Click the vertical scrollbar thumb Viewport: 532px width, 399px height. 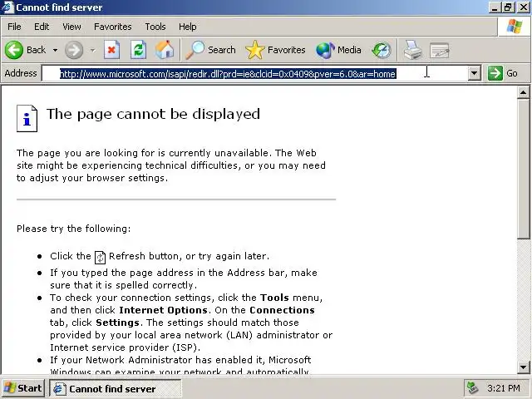[x=523, y=169]
